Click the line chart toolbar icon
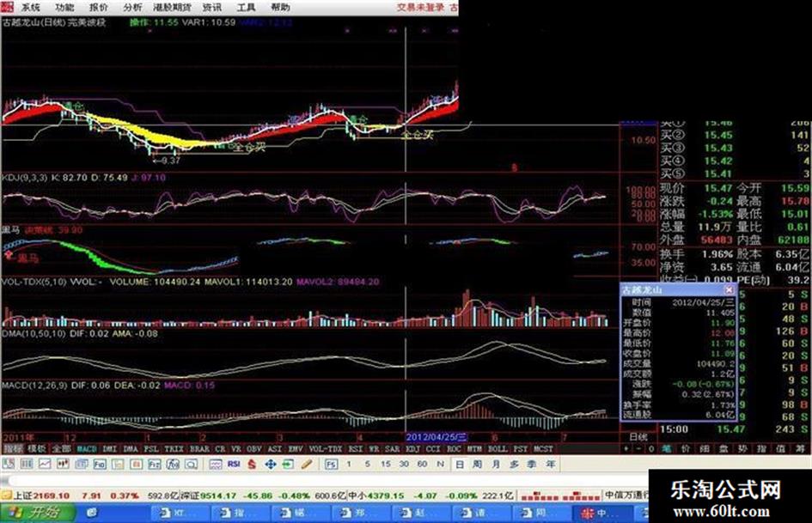Image resolution: width=812 pixels, height=523 pixels. click(x=45, y=464)
